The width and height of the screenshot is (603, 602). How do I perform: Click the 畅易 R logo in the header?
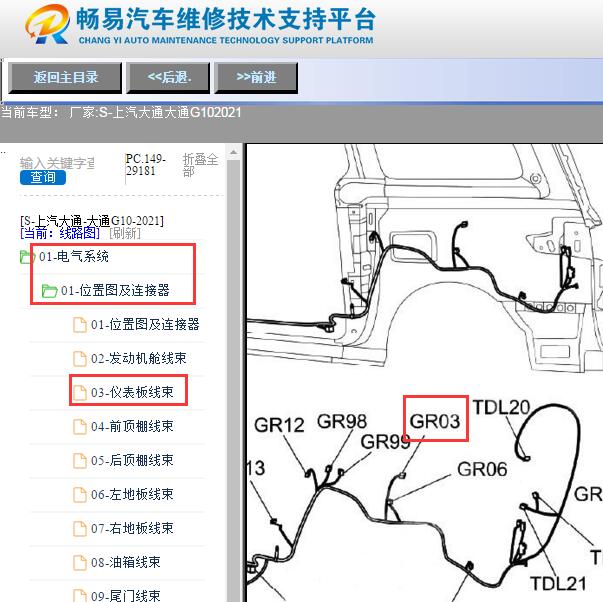click(47, 24)
